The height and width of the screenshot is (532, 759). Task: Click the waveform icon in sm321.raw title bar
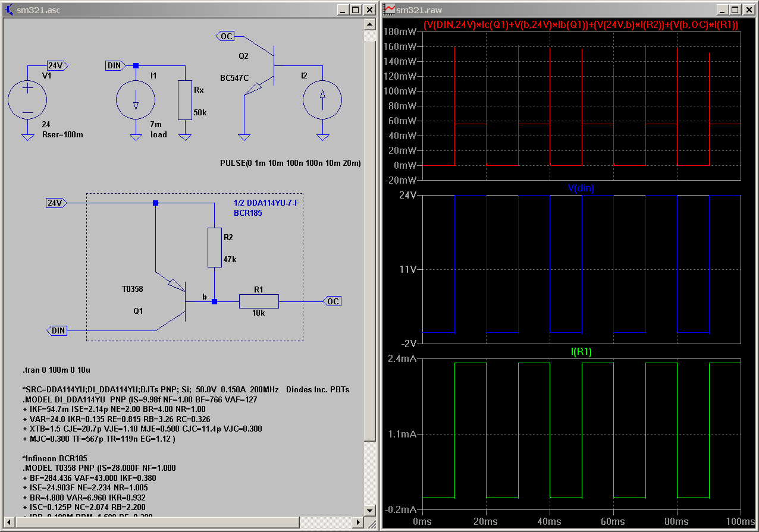coord(389,10)
